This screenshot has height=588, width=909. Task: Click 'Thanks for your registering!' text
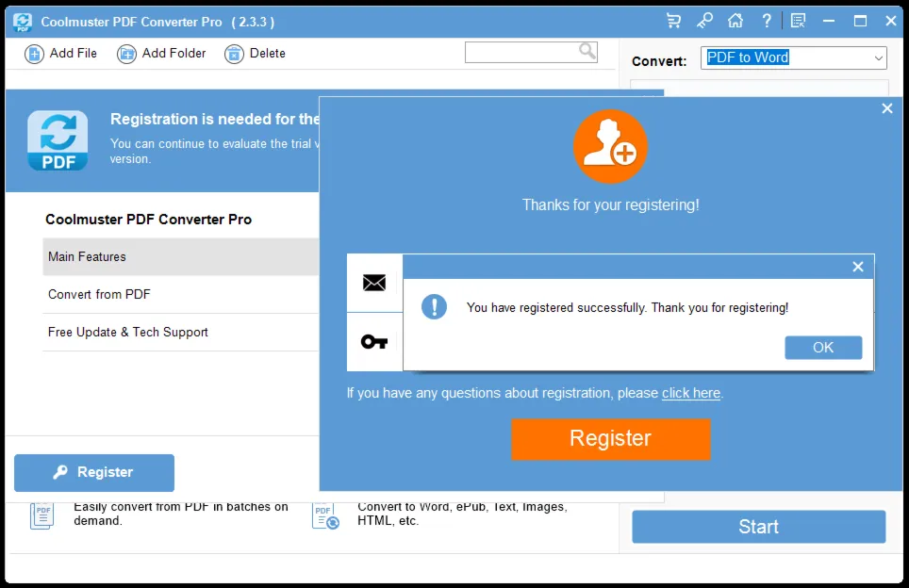[610, 205]
